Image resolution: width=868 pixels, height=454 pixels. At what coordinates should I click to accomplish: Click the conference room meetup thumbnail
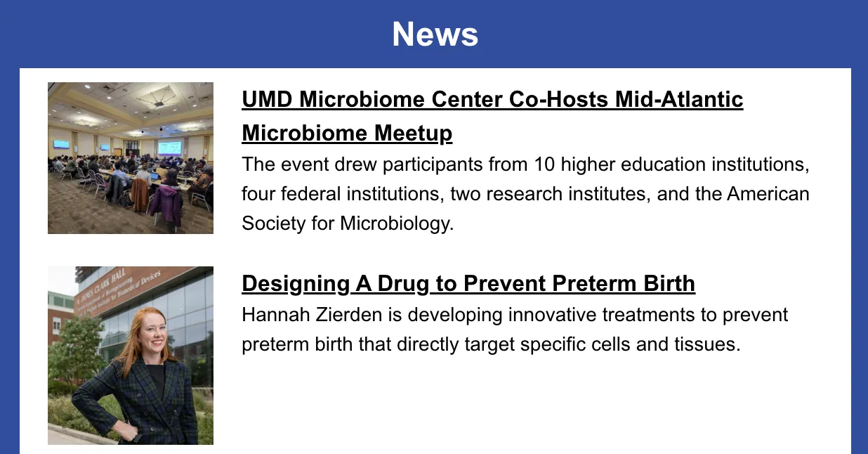point(131,158)
